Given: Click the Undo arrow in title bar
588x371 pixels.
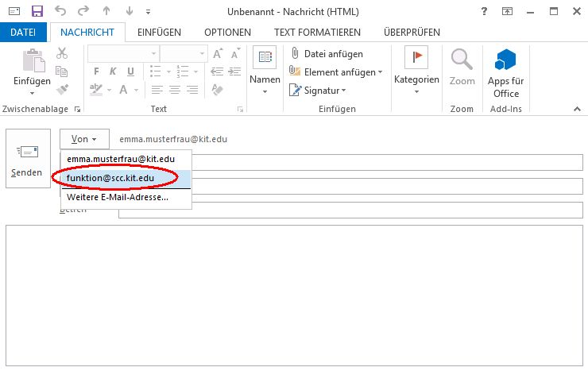Looking at the screenshot, I should (62, 10).
